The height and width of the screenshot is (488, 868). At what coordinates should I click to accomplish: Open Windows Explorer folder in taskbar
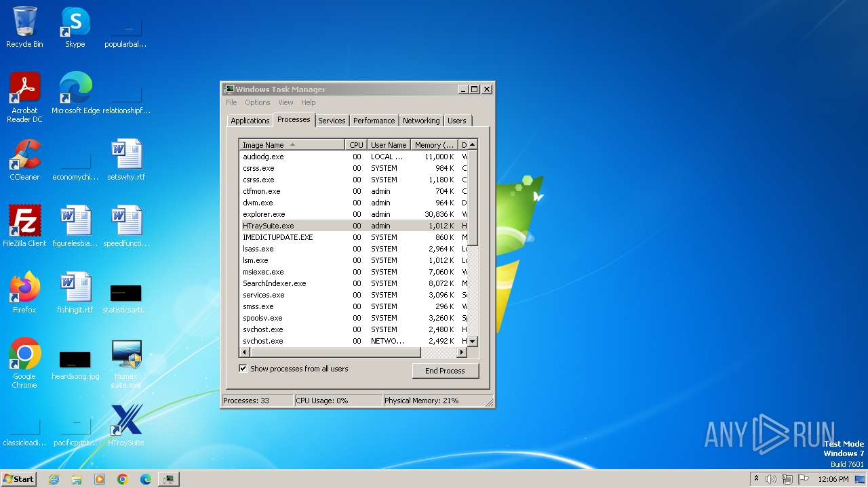[x=77, y=479]
